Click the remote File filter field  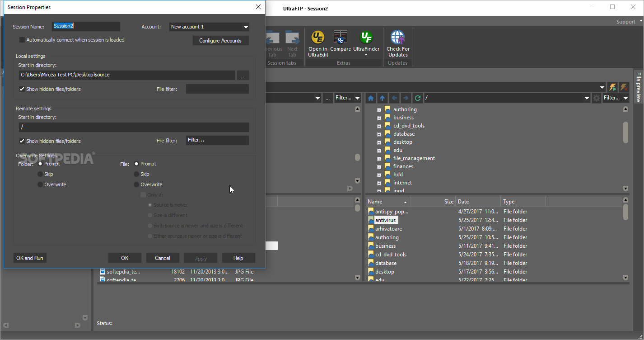click(x=217, y=141)
